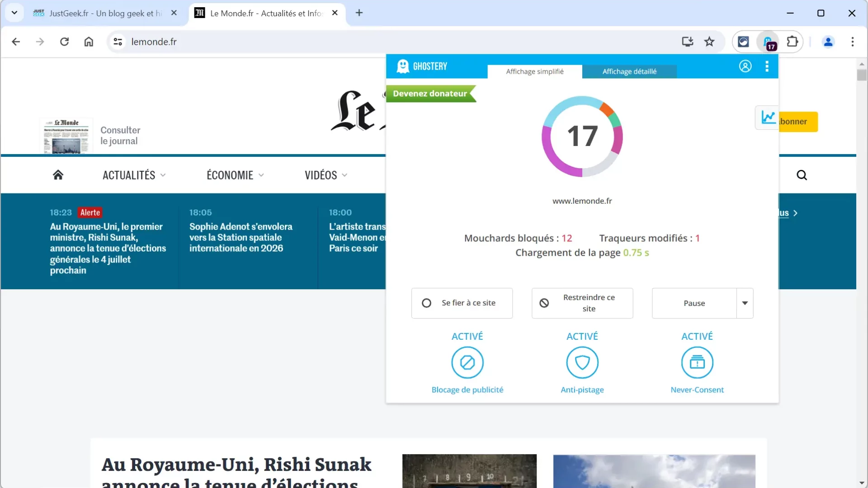Click the Devenez donateur banner
868x488 pixels.
click(430, 94)
